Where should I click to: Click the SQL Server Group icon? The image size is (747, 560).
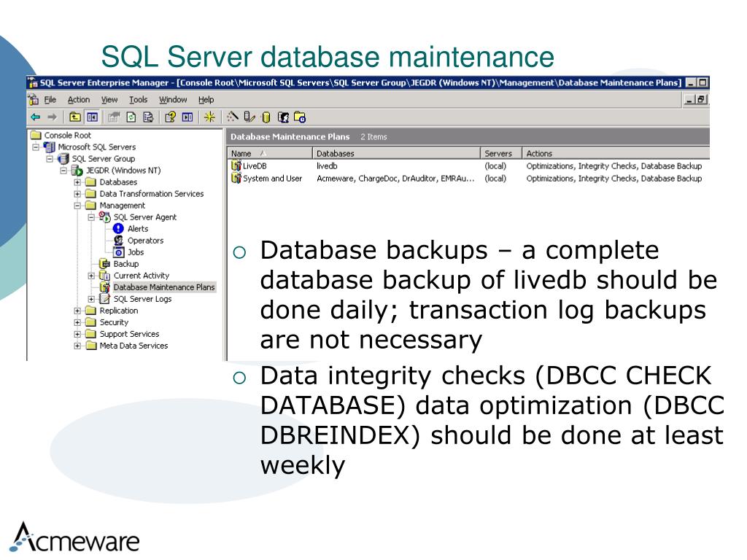[x=63, y=158]
